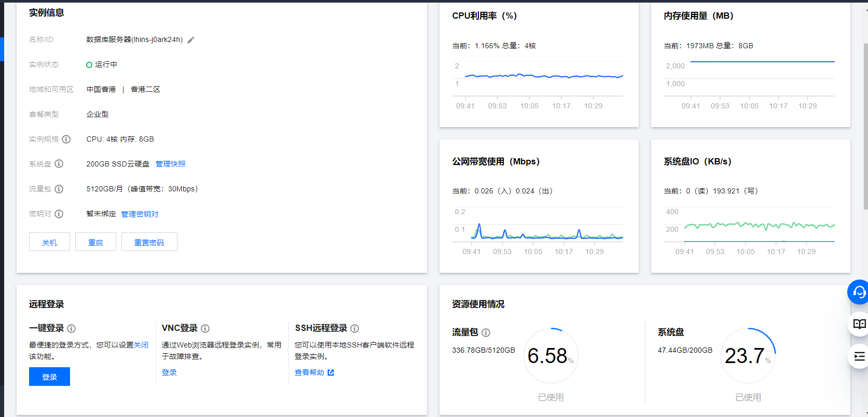868x417 pixels.
Task: Open info tooltip beside 流量包 in instance info
Action: click(x=59, y=189)
